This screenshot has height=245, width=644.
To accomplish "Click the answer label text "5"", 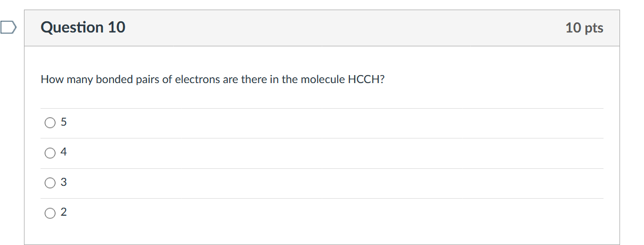I will pos(64,123).
